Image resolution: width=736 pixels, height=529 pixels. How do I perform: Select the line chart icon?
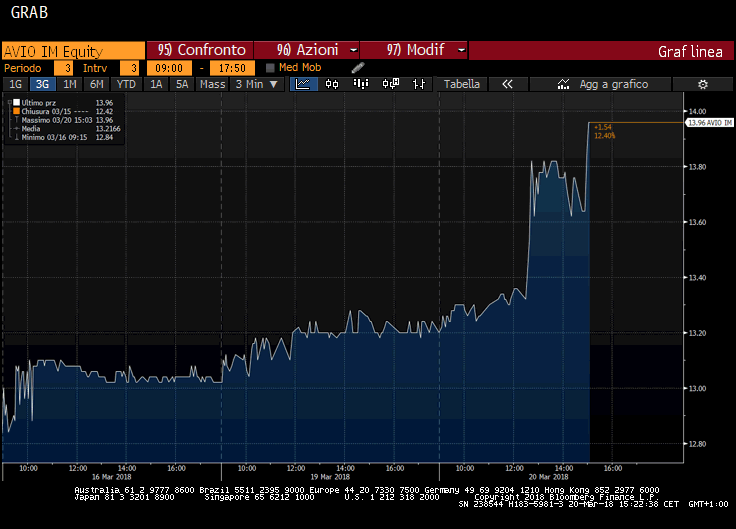click(303, 84)
